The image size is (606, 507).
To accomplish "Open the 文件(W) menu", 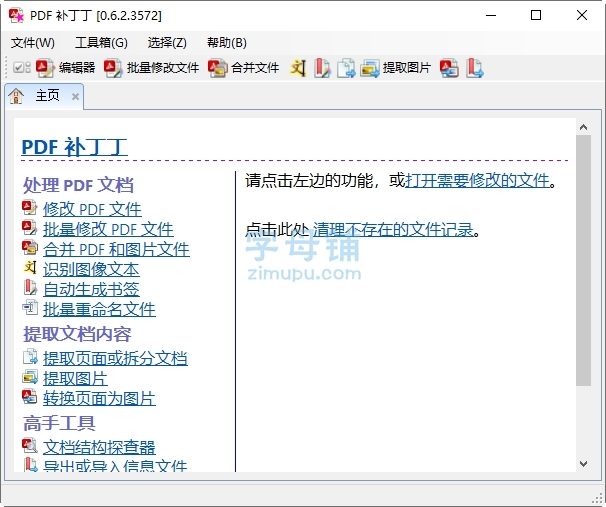I will pos(32,43).
